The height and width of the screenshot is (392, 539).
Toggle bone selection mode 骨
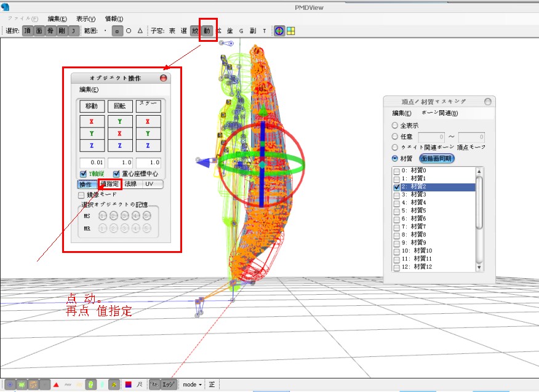pos(50,31)
